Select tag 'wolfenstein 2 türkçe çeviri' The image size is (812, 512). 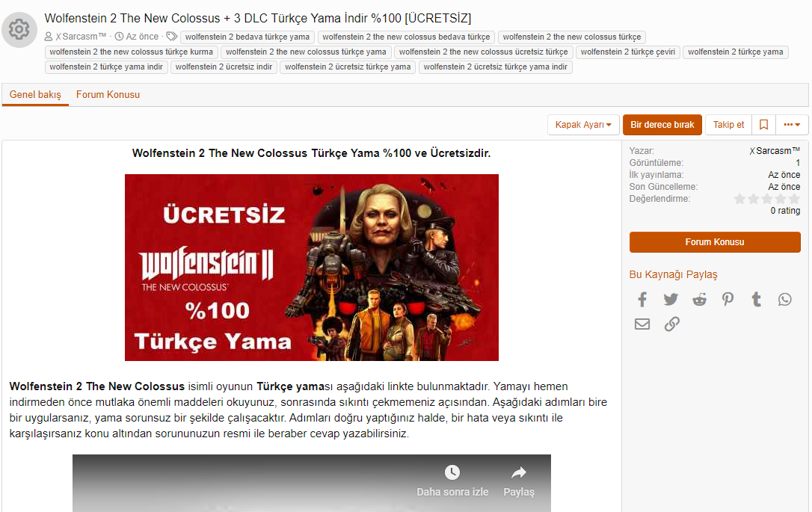(x=628, y=52)
